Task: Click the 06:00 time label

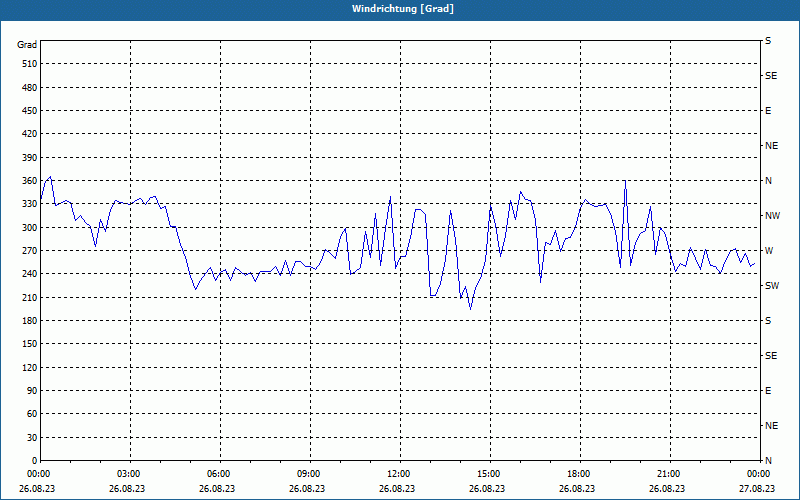Action: 217,474
